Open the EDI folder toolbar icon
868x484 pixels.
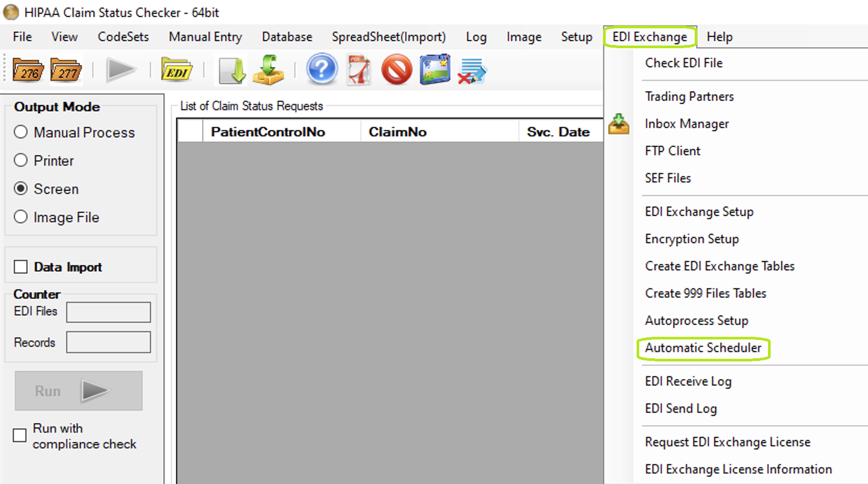tap(177, 70)
